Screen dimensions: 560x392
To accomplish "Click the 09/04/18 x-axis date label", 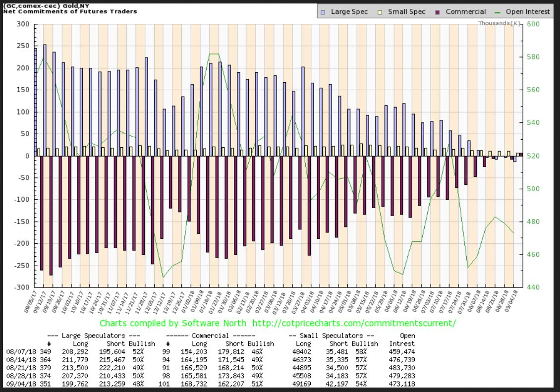I will [515, 302].
